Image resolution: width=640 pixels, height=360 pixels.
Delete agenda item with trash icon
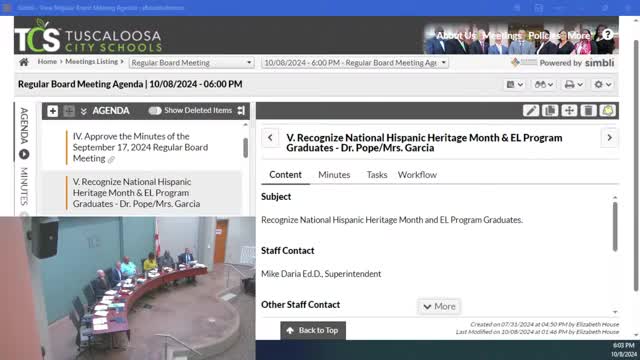click(588, 111)
